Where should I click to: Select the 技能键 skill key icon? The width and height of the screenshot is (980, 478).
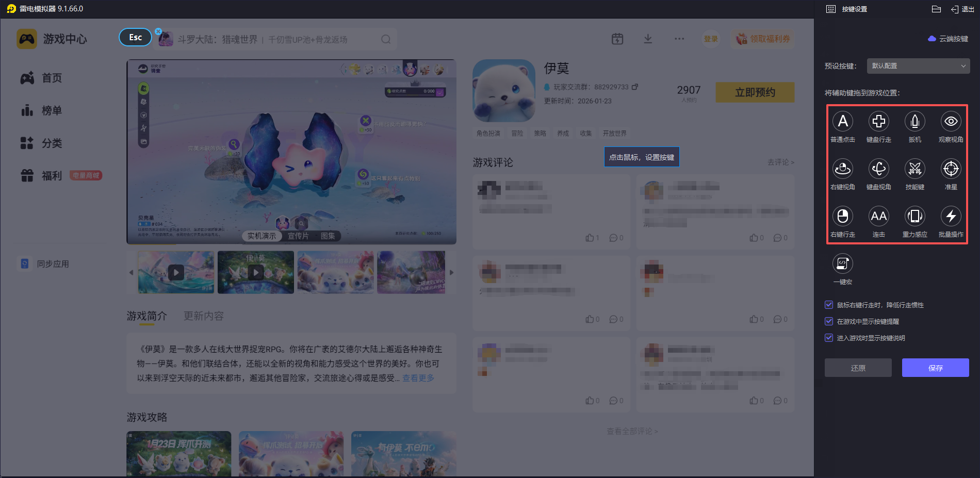[x=915, y=169]
